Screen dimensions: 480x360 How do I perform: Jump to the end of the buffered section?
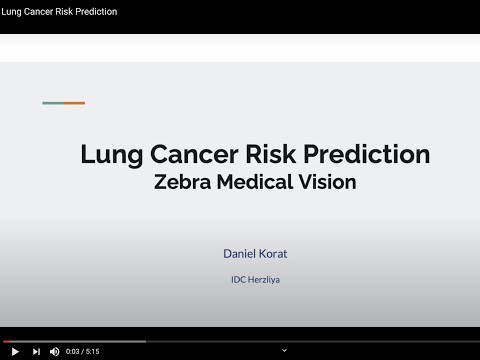145,341
